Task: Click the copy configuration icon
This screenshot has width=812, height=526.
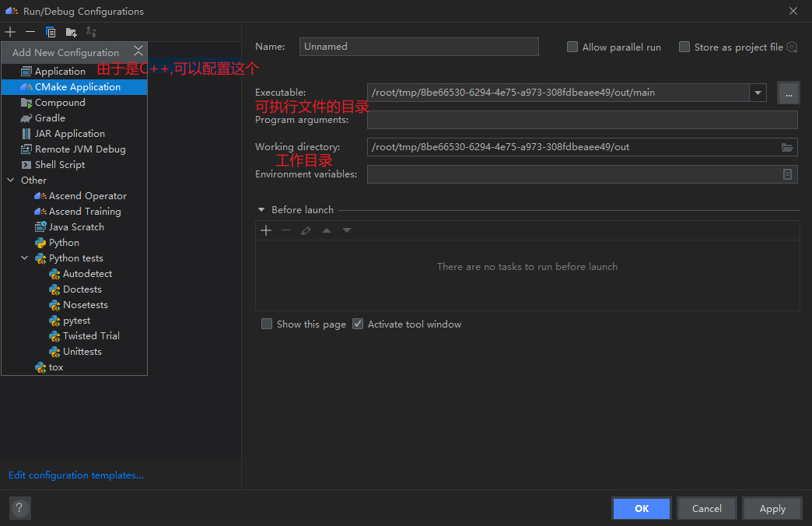Action: 51,32
